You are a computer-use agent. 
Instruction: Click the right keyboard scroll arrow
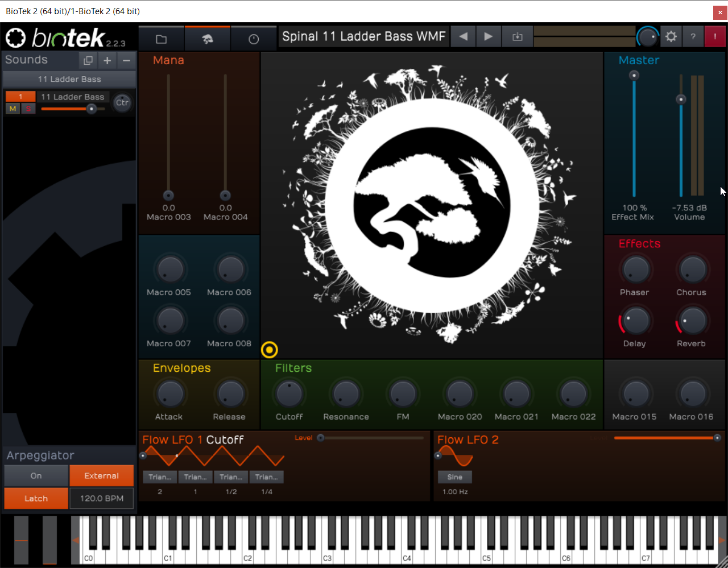722,540
